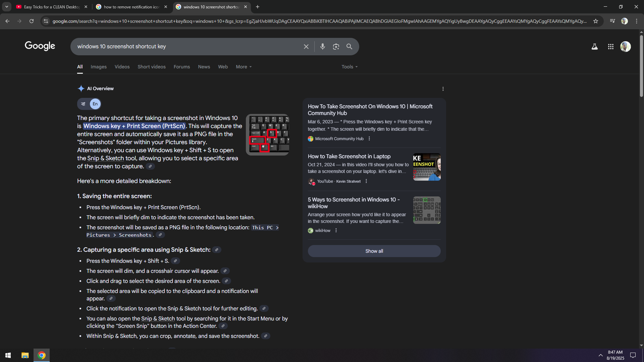The width and height of the screenshot is (644, 362).
Task: Switch AI Overview language to En
Action: click(x=95, y=104)
